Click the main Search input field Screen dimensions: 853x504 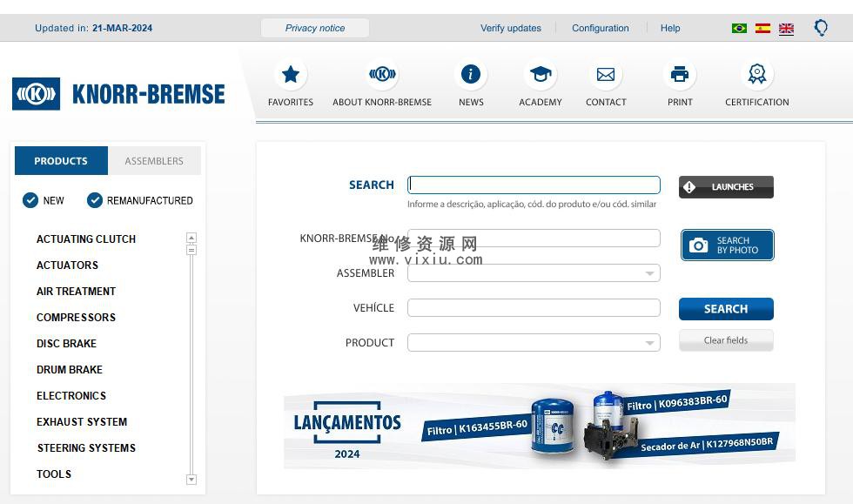[x=534, y=185]
